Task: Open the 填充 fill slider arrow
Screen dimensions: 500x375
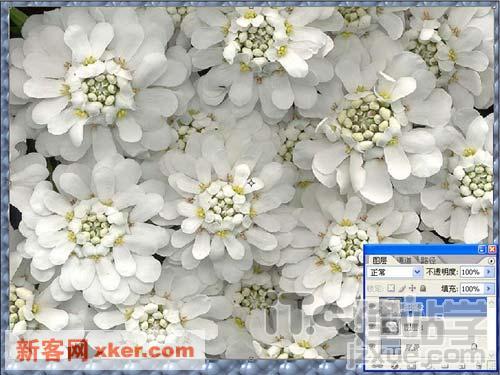Action: (x=488, y=288)
